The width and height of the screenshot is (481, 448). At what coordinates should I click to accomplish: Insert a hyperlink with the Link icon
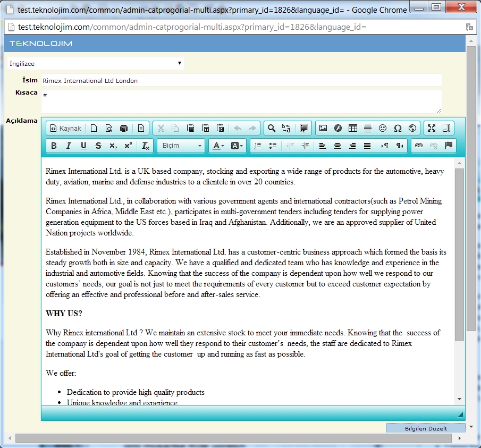coord(419,146)
